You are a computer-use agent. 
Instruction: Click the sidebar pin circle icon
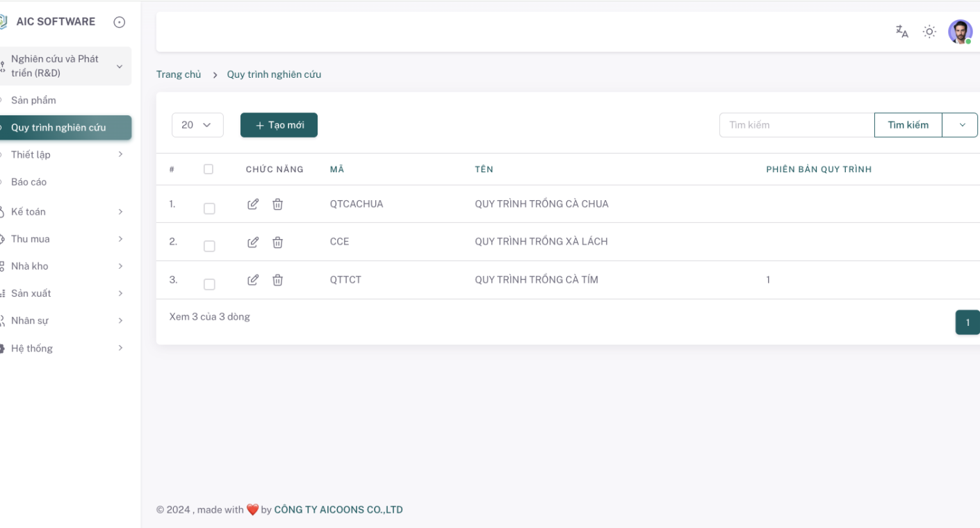pyautogui.click(x=120, y=22)
